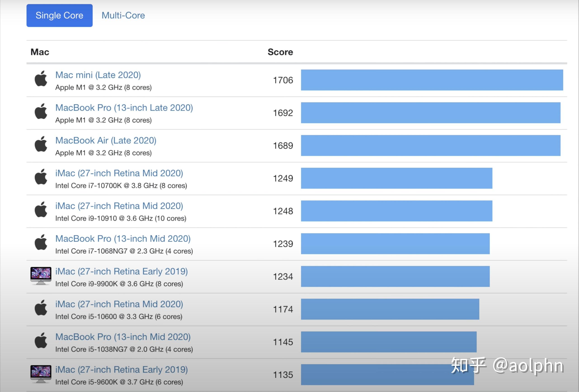Viewport: 579px width, 392px height.
Task: Select the Single Core tab
Action: point(59,15)
